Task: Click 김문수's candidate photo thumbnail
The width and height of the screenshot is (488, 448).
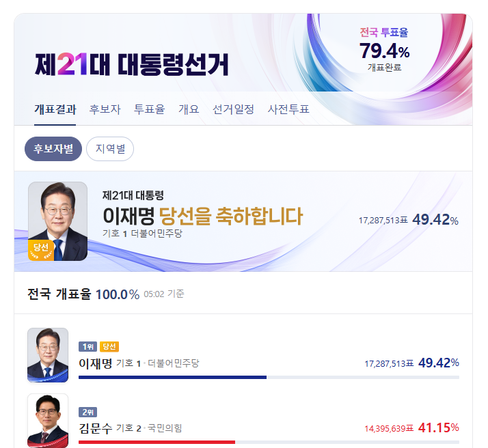Action: [x=48, y=420]
